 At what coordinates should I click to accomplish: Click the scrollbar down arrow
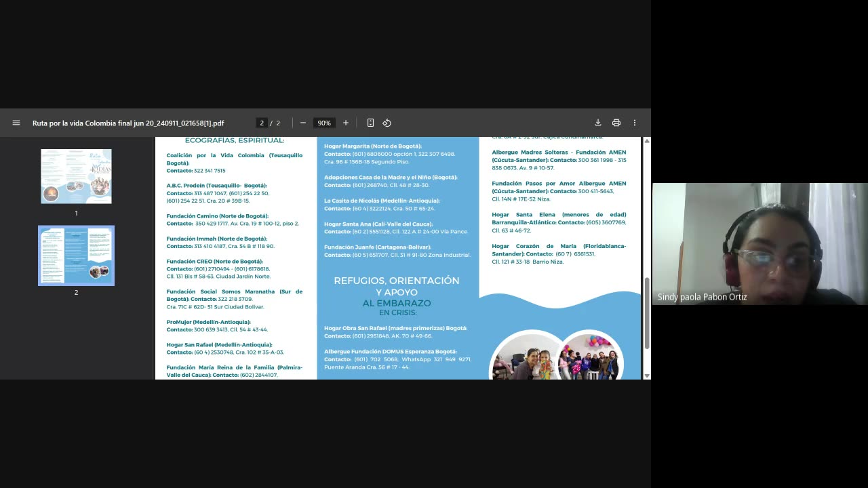point(647,375)
